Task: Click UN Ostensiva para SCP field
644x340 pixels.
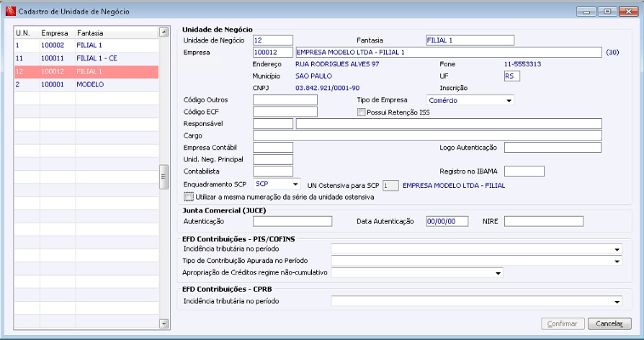Action: [390, 186]
